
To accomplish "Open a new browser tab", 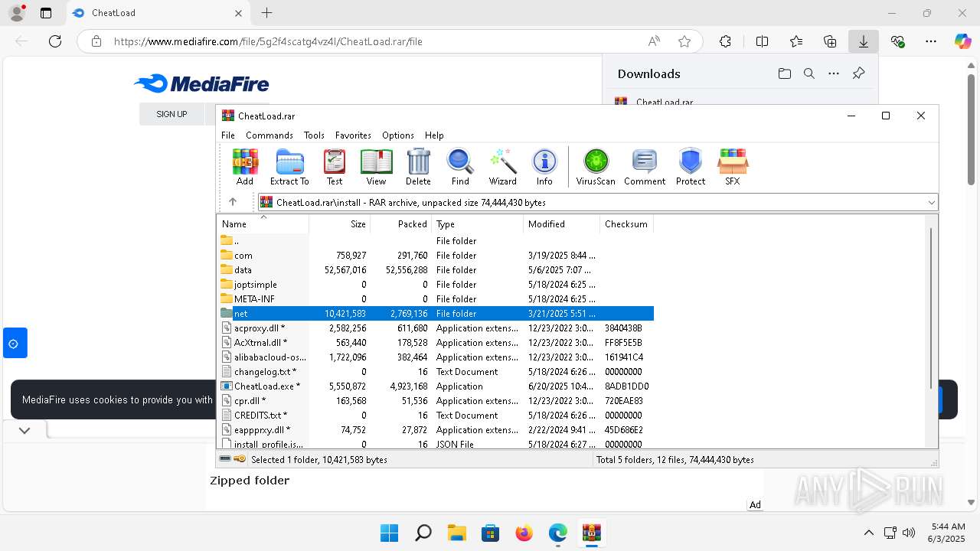I will pos(266,13).
